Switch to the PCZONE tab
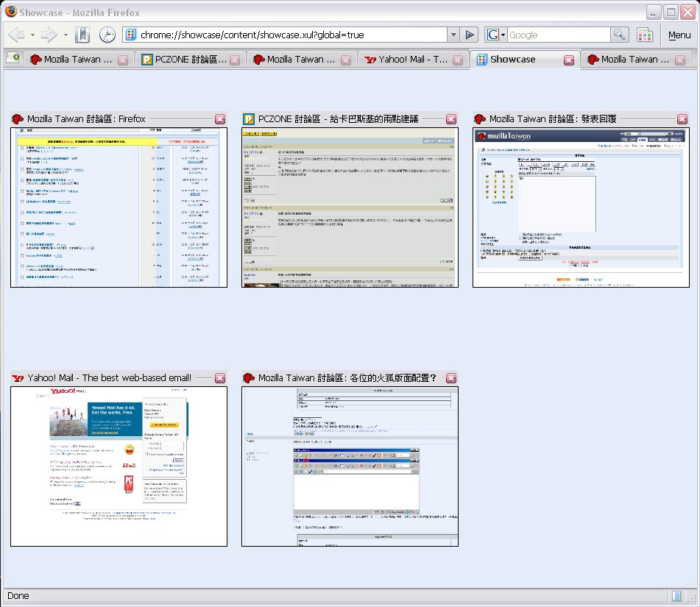This screenshot has height=607, width=700. coord(184,60)
